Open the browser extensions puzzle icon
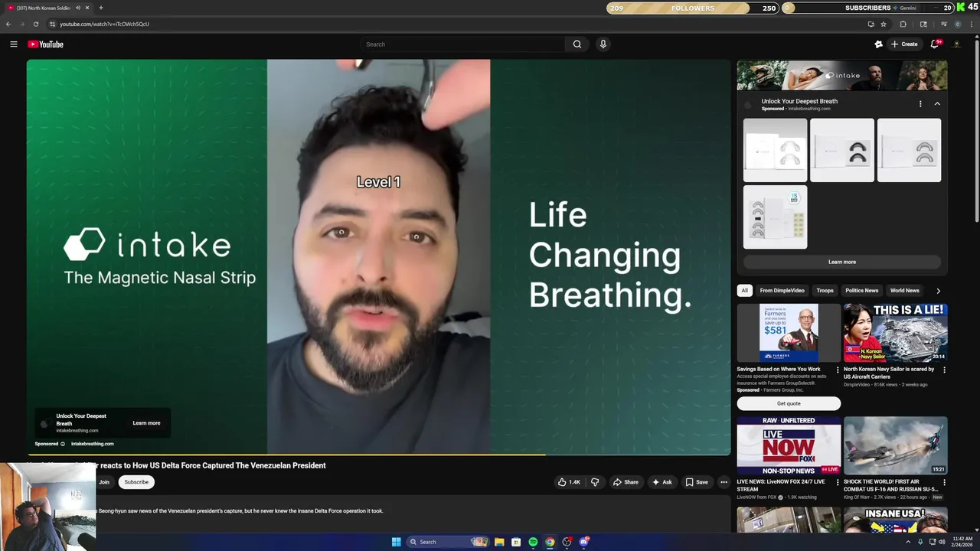 click(x=903, y=24)
